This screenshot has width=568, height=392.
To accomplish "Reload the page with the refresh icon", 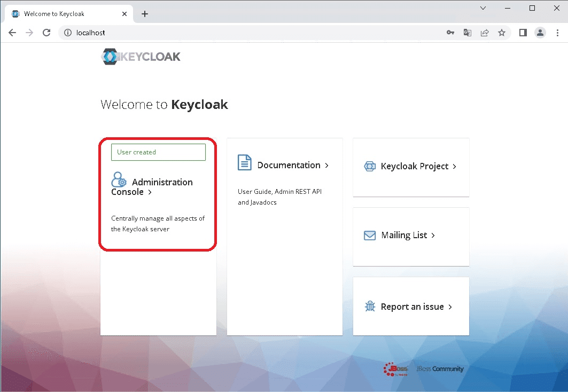I will pos(46,33).
